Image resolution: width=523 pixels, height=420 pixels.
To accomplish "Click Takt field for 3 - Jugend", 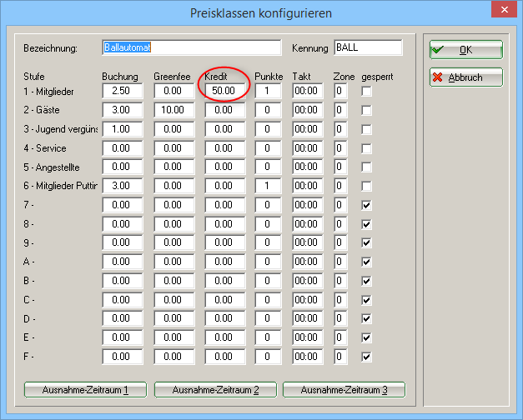I will click(307, 129).
